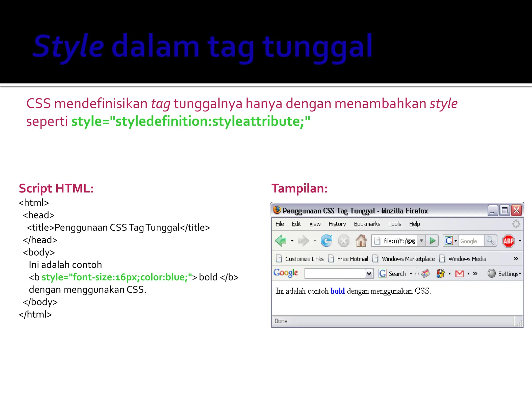
Task: Click the Stop loading X icon
Action: point(343,241)
